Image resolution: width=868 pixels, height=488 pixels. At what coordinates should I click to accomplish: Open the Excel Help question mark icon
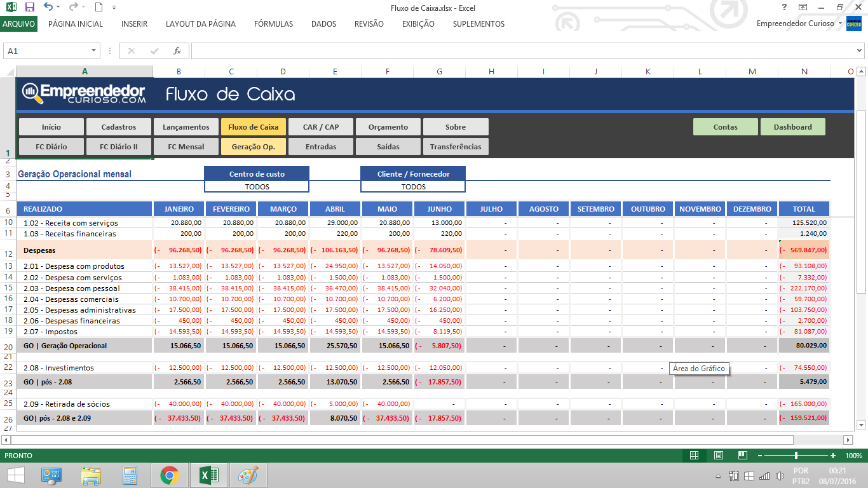coord(784,8)
